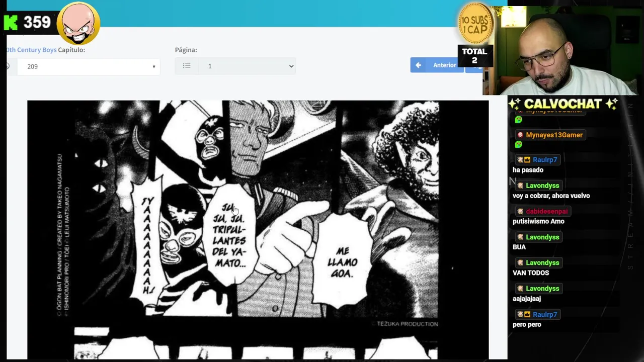
Task: Click the 'voy a cobrar, ahora vuelvo' message
Action: 551,196
